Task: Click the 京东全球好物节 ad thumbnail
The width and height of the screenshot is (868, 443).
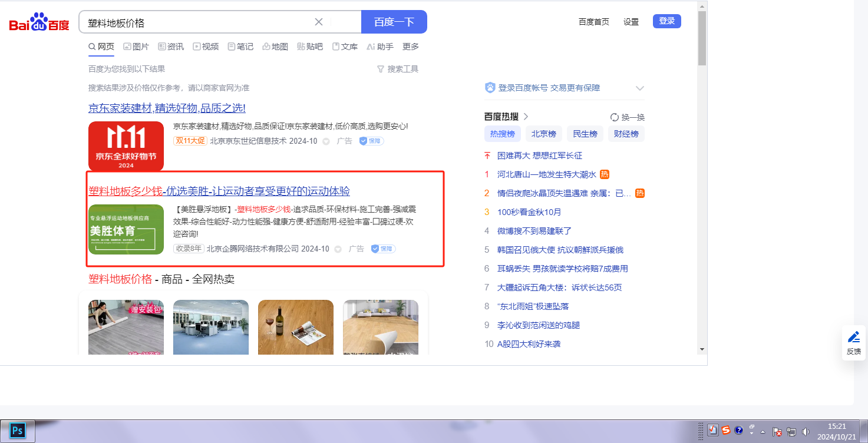Action: tap(126, 147)
